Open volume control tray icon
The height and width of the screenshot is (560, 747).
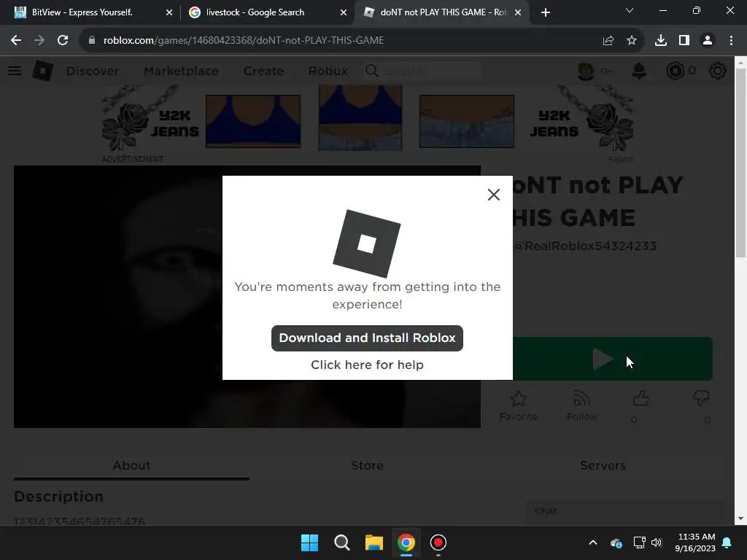(657, 542)
